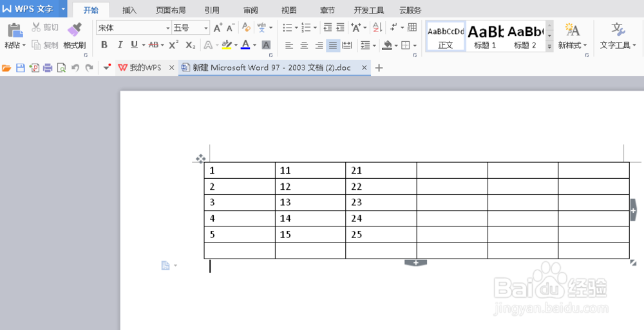Toggle italic formatting
The height and width of the screenshot is (330, 644).
pyautogui.click(x=120, y=45)
